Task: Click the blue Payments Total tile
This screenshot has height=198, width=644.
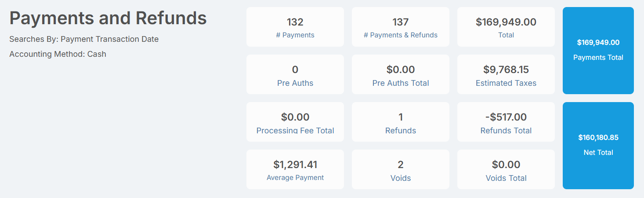Action: point(598,51)
